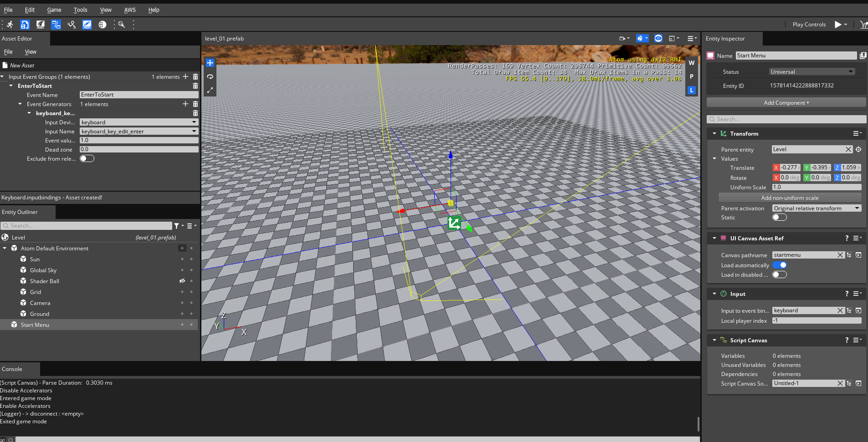Enable the Load in disabled toggle

[x=780, y=274]
